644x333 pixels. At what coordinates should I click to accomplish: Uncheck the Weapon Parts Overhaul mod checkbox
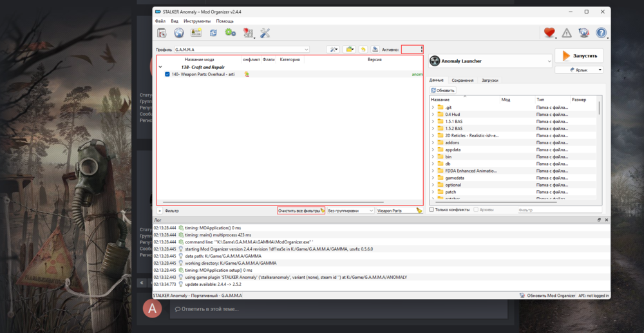167,74
